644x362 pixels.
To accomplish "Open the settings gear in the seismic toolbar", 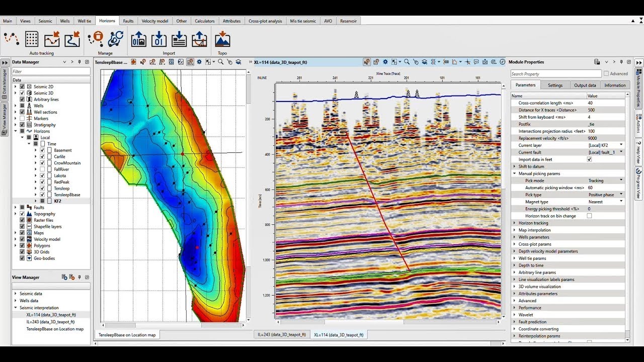I will click(385, 62).
